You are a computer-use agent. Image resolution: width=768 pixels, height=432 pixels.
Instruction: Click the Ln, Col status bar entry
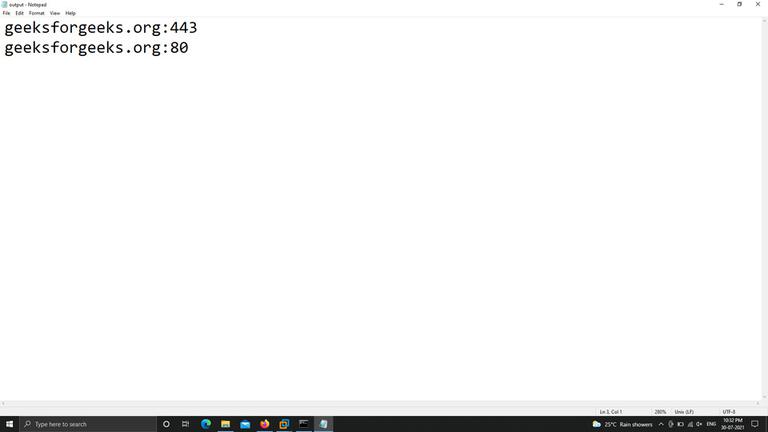tap(611, 412)
